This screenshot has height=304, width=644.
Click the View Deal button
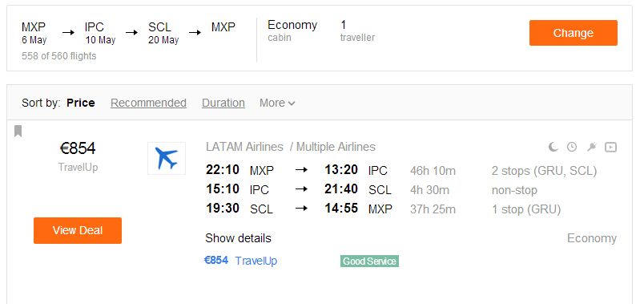(78, 230)
